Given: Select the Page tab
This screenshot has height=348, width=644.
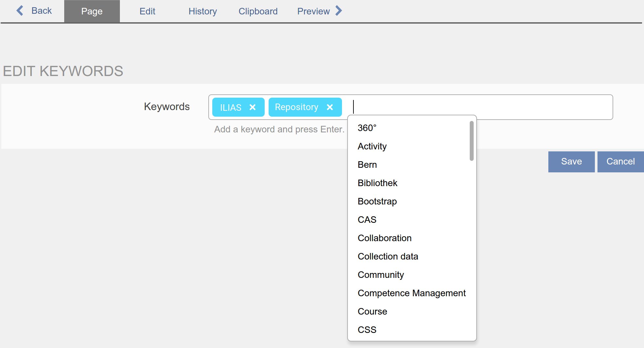Looking at the screenshot, I should (x=92, y=11).
